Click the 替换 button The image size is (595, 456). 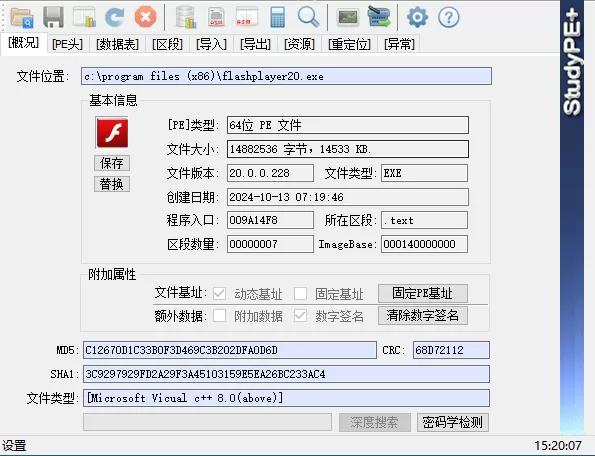[x=112, y=184]
